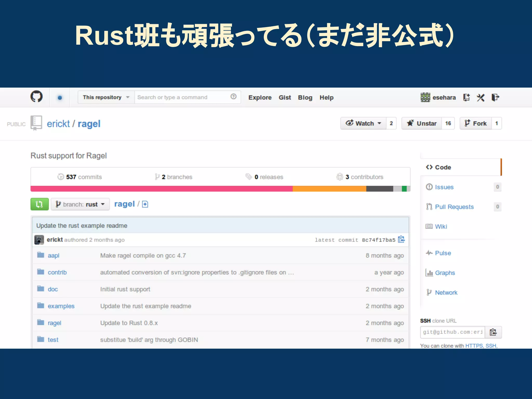The image size is (532, 399).
Task: Click erickt's commit author avatar
Action: tap(39, 240)
